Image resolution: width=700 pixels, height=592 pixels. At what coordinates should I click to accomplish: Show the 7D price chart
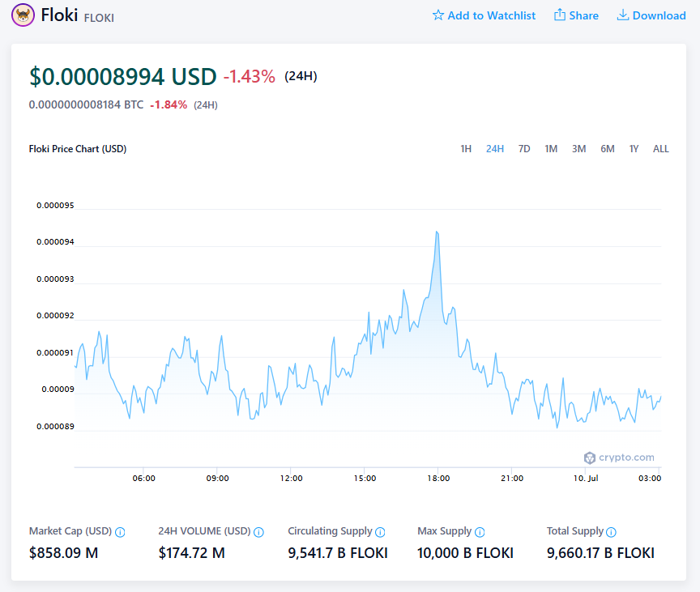(x=524, y=149)
